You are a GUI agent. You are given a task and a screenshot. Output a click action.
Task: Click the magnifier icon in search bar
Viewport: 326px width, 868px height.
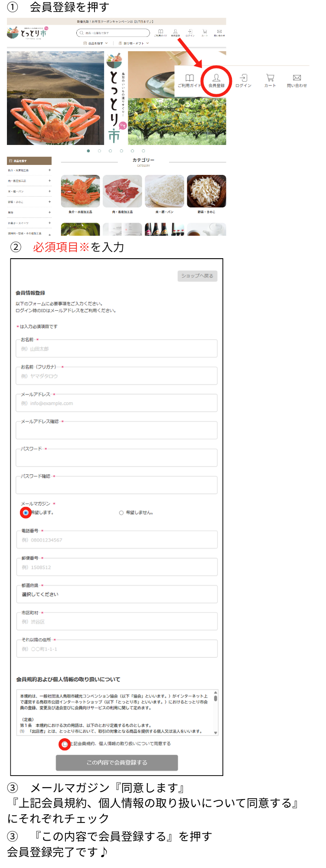click(x=81, y=33)
